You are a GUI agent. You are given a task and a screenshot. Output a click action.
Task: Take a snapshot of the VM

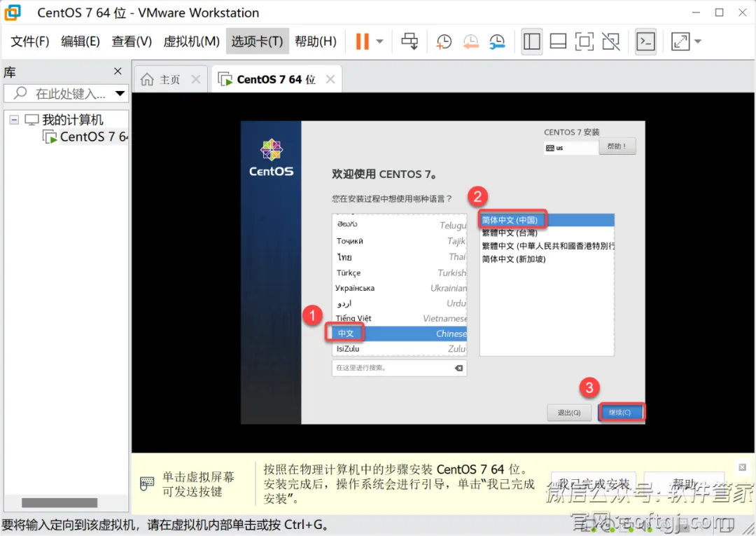[444, 41]
